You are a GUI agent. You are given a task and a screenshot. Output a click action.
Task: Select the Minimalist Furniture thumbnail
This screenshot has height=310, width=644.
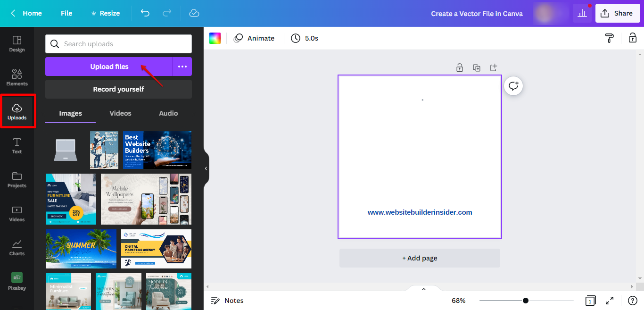point(68,292)
